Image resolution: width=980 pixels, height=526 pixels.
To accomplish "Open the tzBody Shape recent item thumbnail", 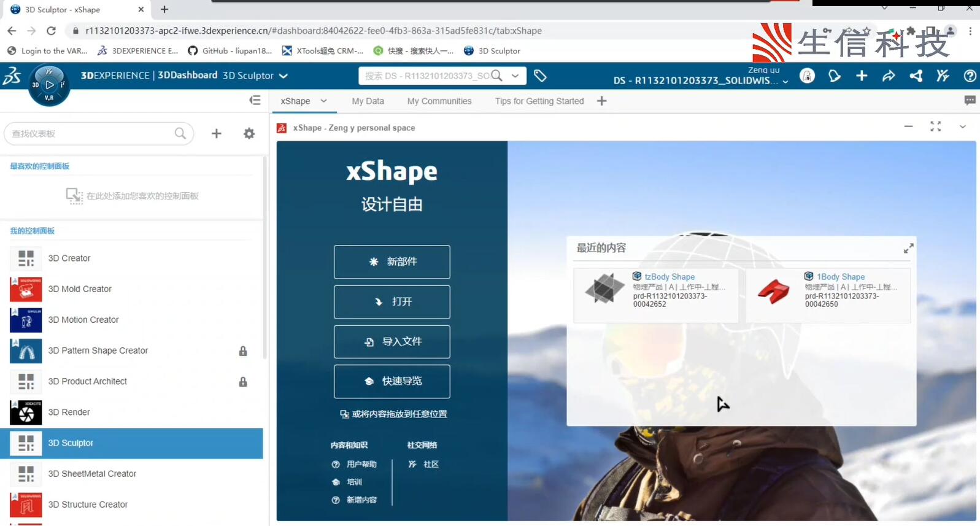I will (x=604, y=289).
